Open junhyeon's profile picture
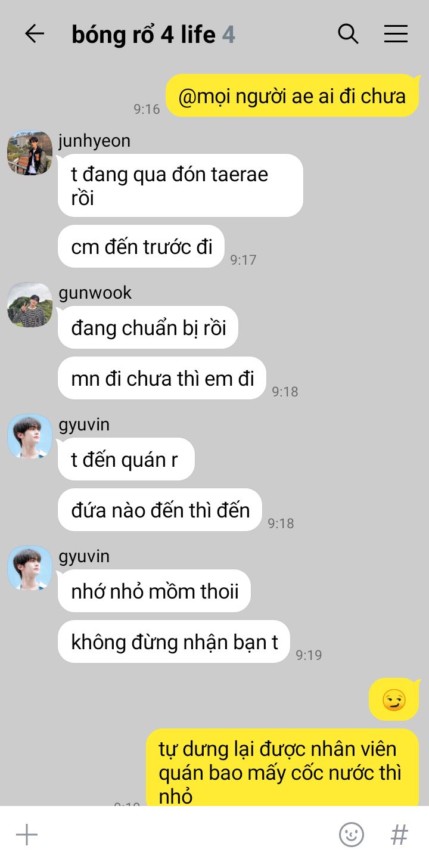The width and height of the screenshot is (429, 868). (x=30, y=153)
